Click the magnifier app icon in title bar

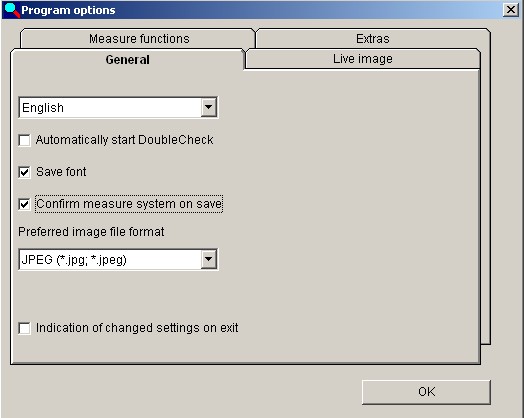coord(11,10)
